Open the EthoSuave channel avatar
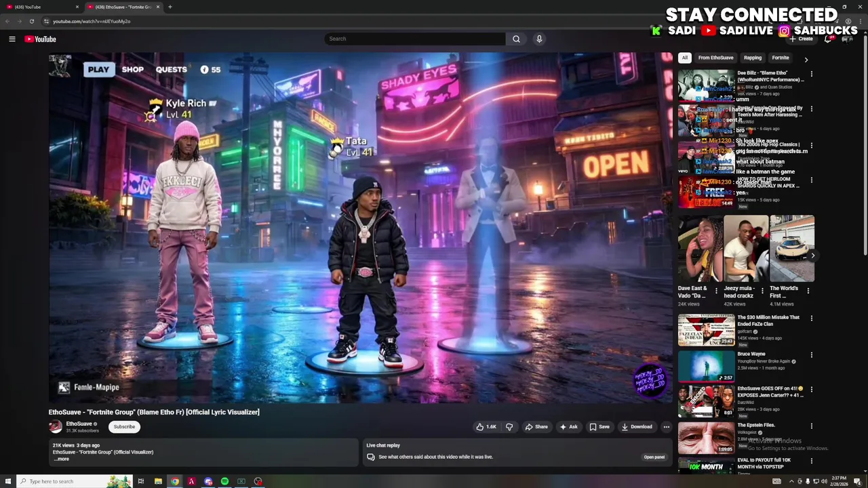This screenshot has width=868, height=488. [56, 426]
